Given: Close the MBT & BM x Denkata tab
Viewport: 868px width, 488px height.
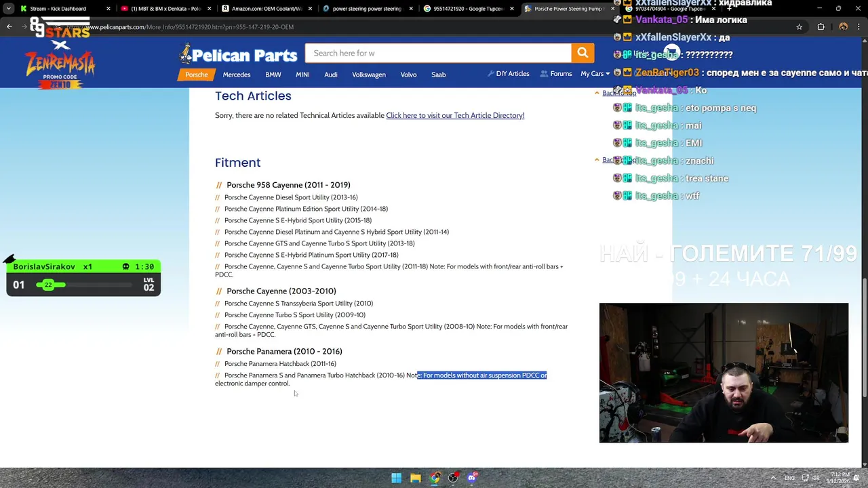Looking at the screenshot, I should tap(208, 9).
